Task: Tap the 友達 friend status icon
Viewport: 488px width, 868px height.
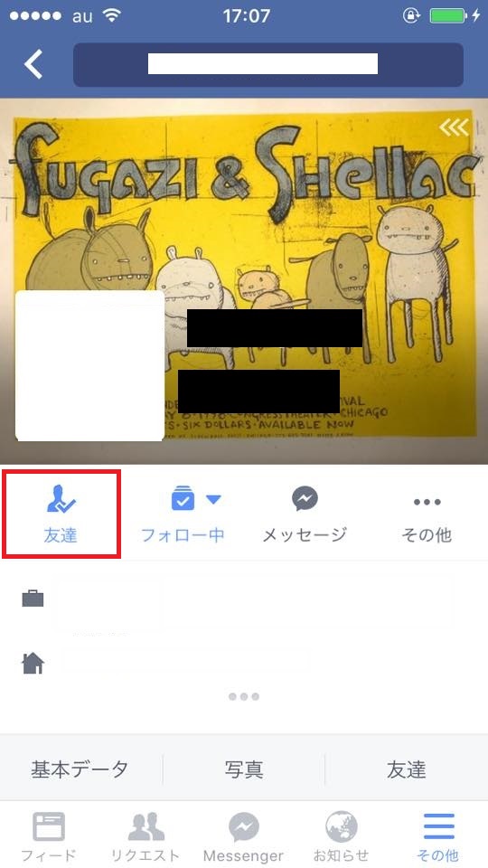Action: (x=61, y=498)
